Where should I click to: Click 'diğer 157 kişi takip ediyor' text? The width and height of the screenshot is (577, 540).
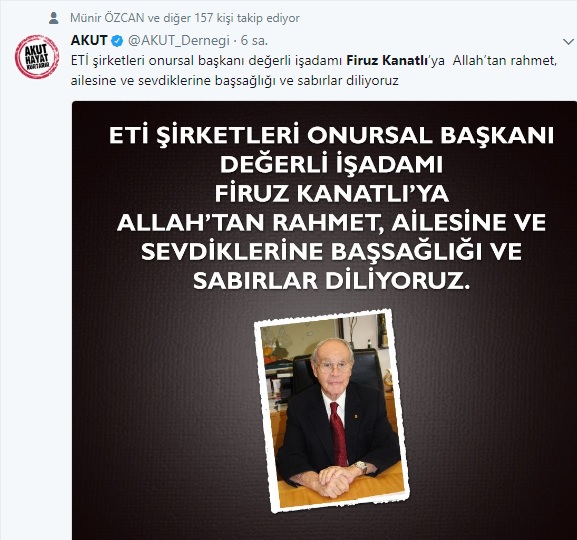231,18
